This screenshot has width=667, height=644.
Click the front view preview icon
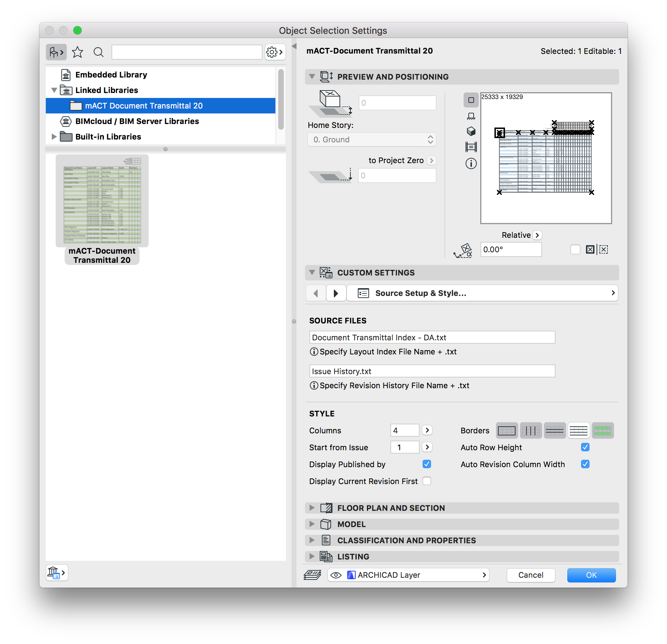[471, 116]
